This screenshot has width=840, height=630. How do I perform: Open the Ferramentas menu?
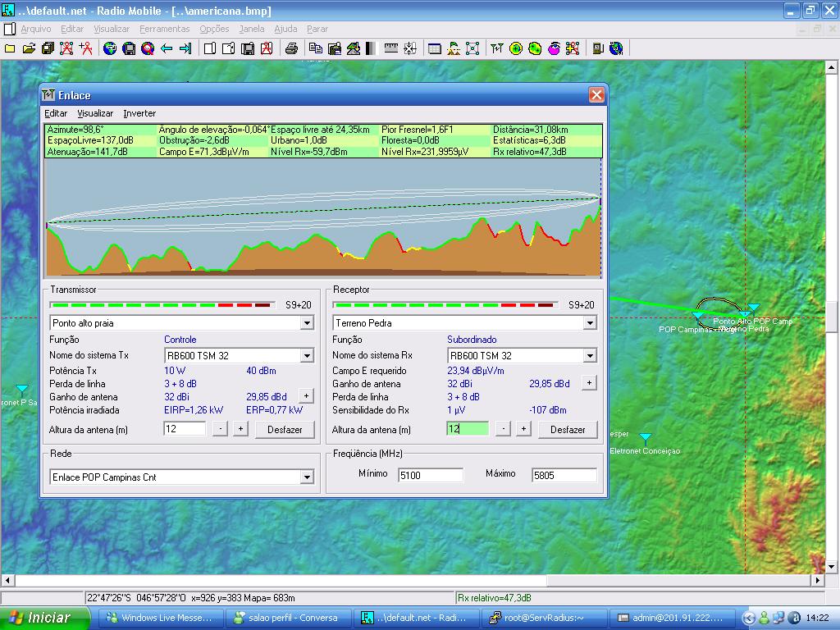click(x=164, y=29)
